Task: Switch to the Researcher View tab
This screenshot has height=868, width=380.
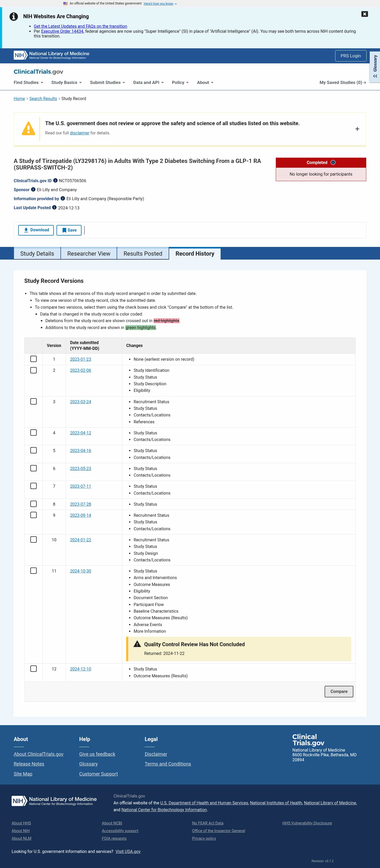Action: (88, 254)
